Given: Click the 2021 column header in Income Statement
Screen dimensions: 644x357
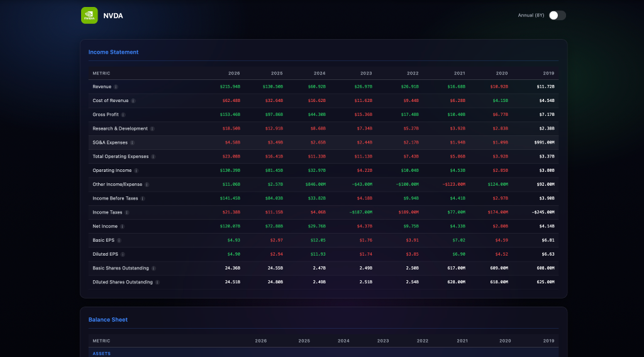Looking at the screenshot, I should (460, 73).
